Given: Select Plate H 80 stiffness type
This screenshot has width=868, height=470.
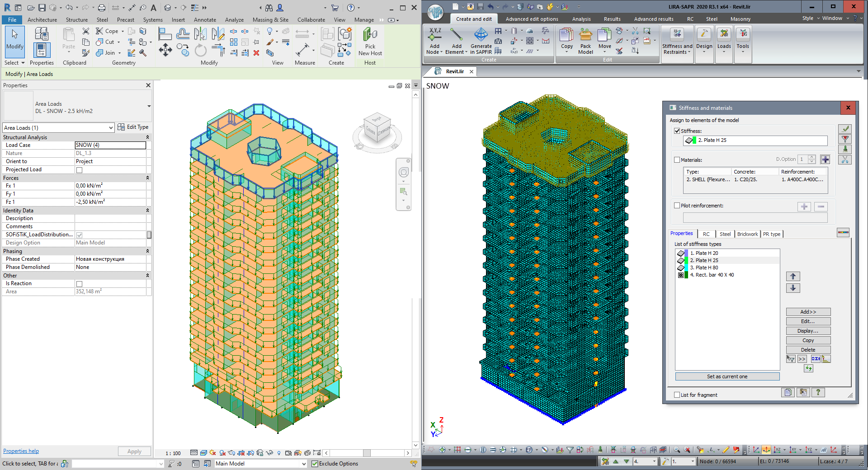Looking at the screenshot, I should [x=706, y=268].
